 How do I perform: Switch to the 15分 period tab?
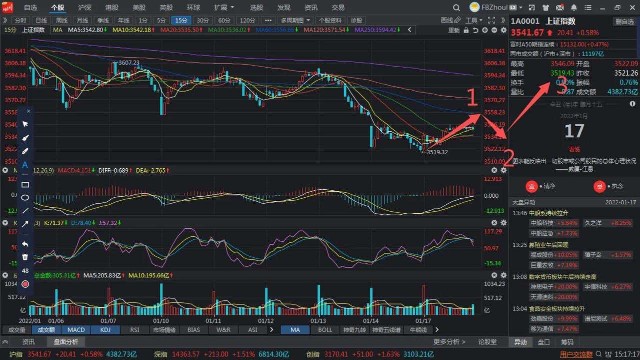[181, 20]
